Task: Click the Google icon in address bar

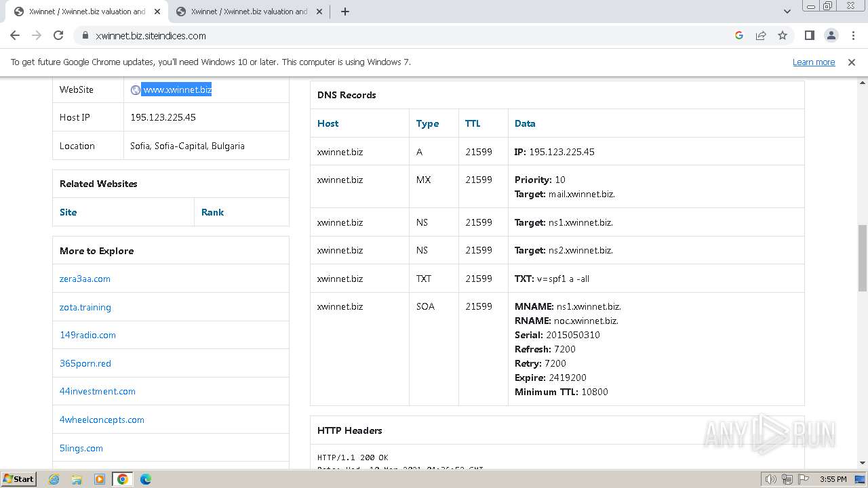Action: point(739,35)
